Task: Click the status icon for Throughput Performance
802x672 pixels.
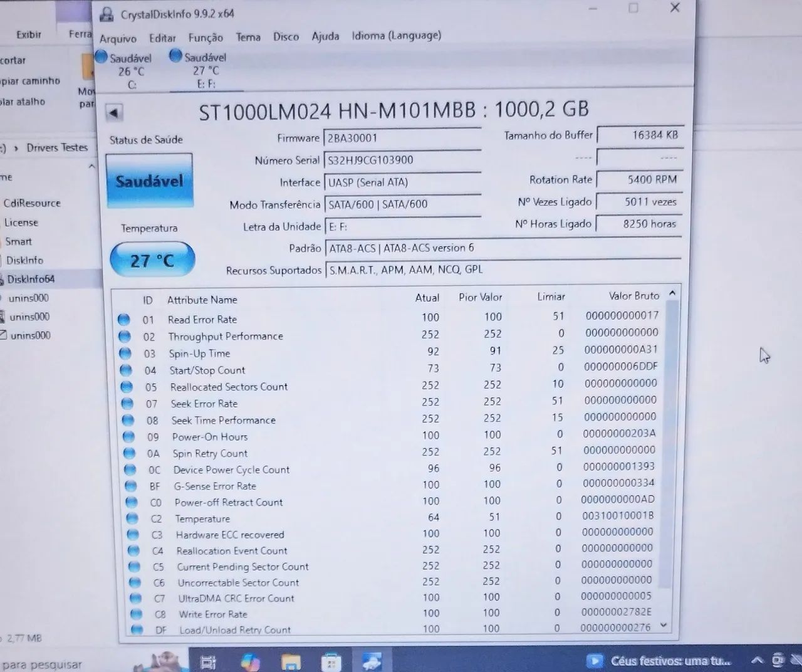Action: [125, 337]
